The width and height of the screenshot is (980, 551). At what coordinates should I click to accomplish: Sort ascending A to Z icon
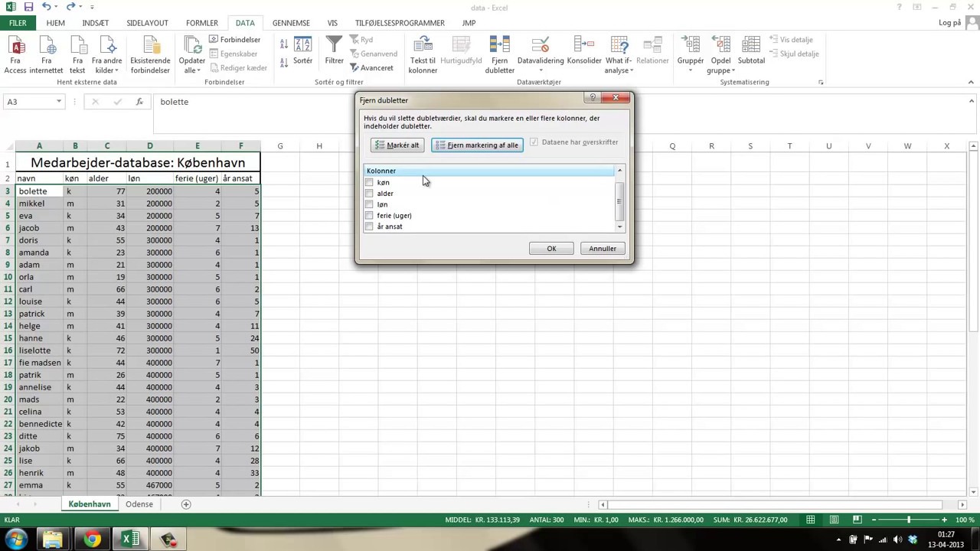pos(284,43)
